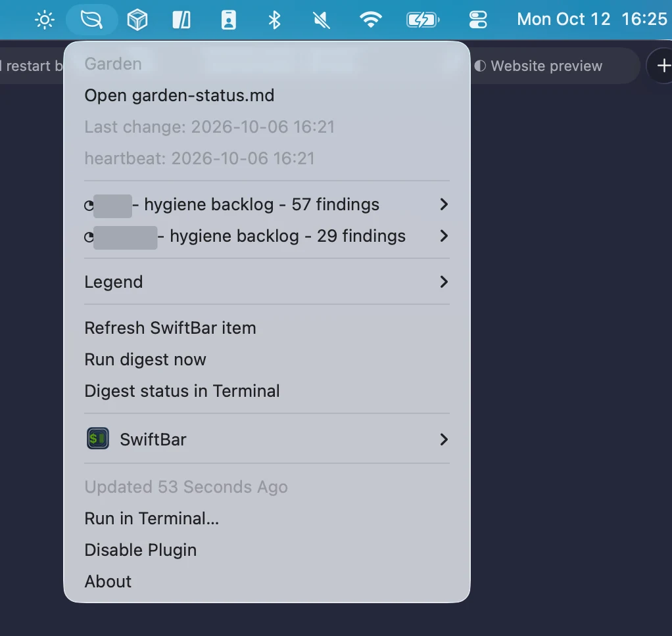Click the muted sound icon in menu bar

tap(321, 20)
